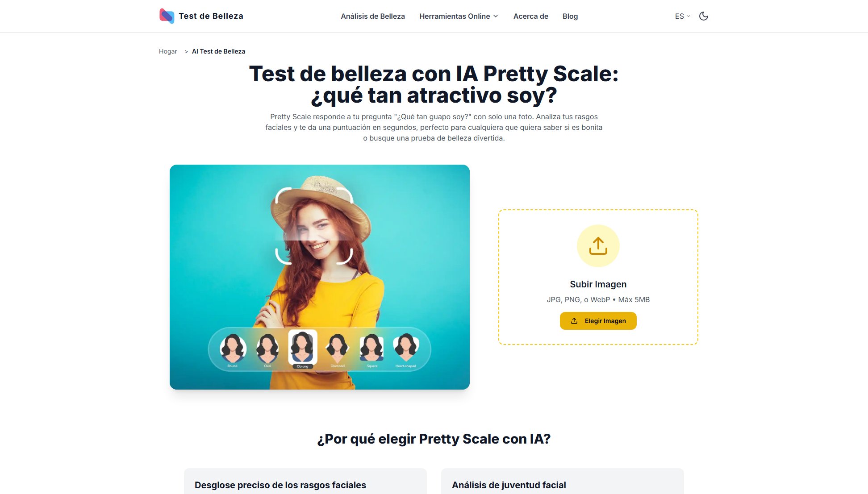The height and width of the screenshot is (494, 868).
Task: Click the Hogar breadcrumb link
Action: [168, 51]
